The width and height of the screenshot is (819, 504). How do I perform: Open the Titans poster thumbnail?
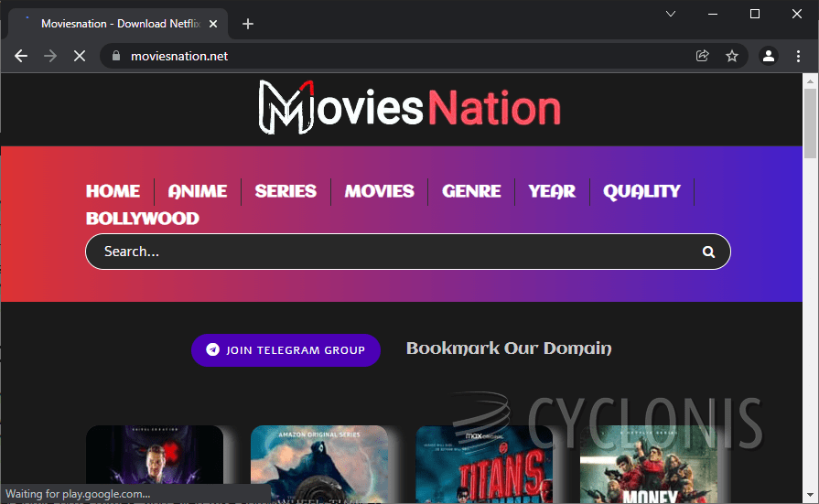click(484, 464)
